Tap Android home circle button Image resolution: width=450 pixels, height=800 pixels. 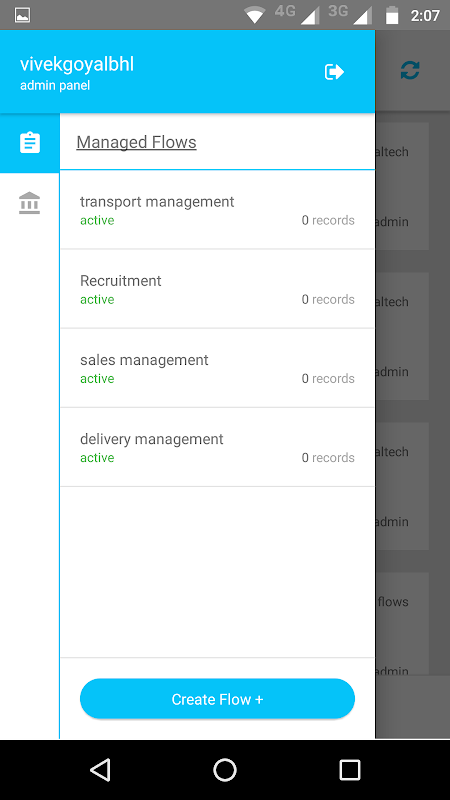[x=225, y=769]
